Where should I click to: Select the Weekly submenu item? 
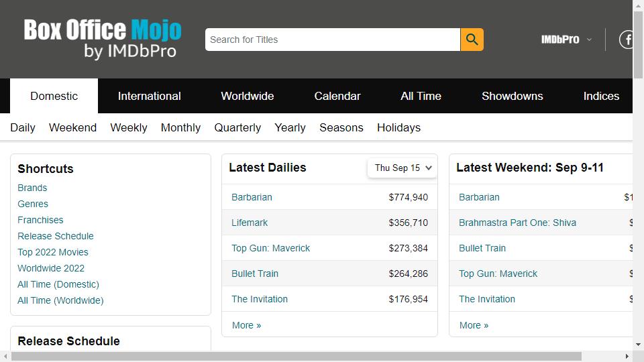pos(129,127)
